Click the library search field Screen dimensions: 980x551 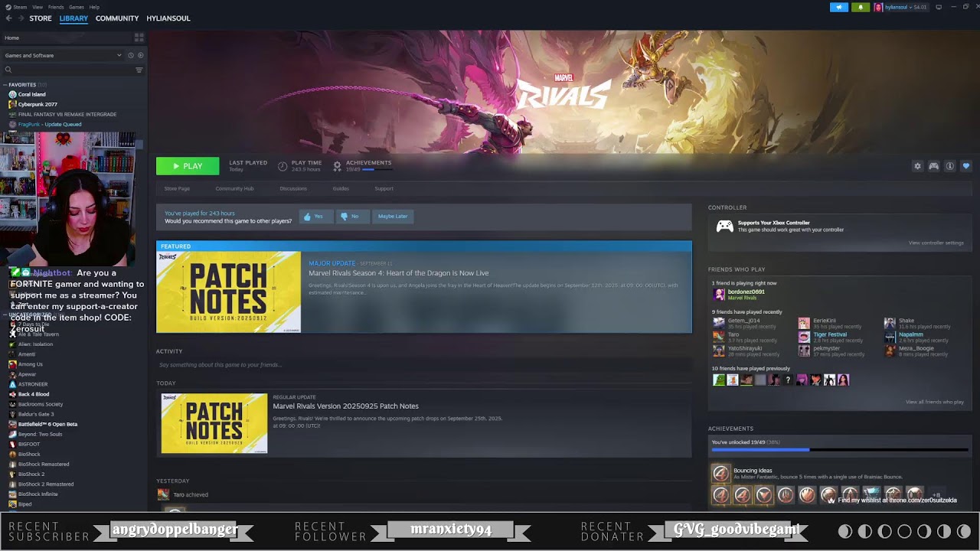67,70
